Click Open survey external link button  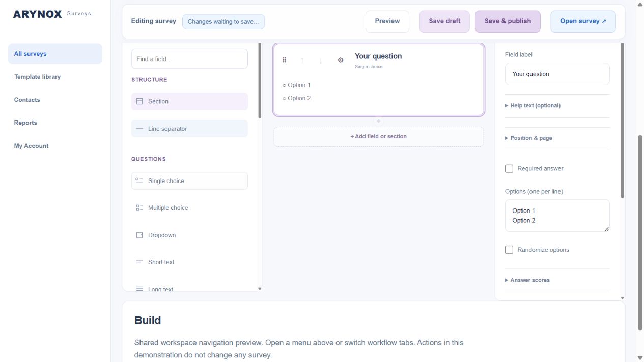tap(583, 21)
